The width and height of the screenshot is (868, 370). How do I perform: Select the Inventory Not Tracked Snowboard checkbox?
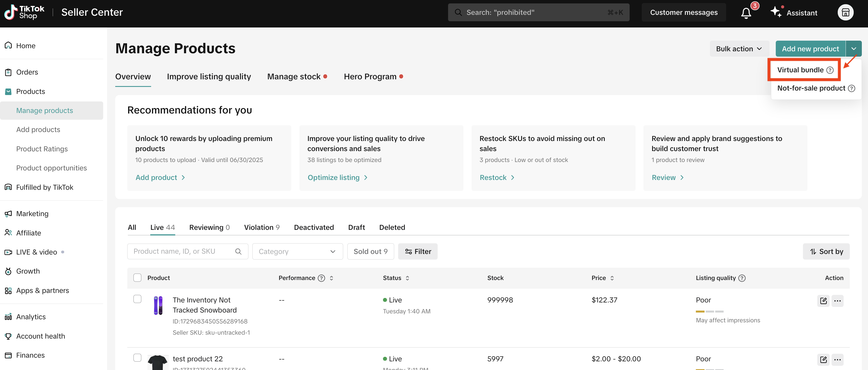(137, 299)
